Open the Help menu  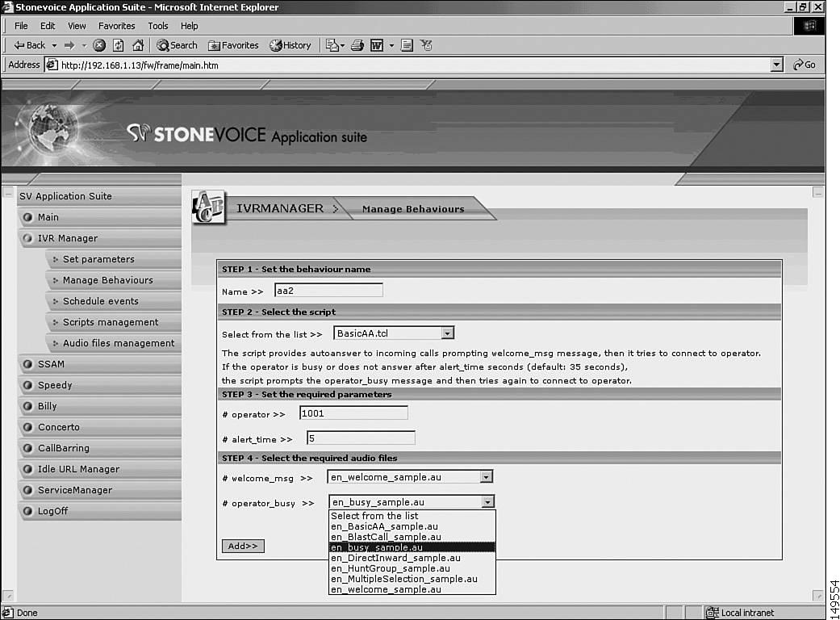[189, 26]
